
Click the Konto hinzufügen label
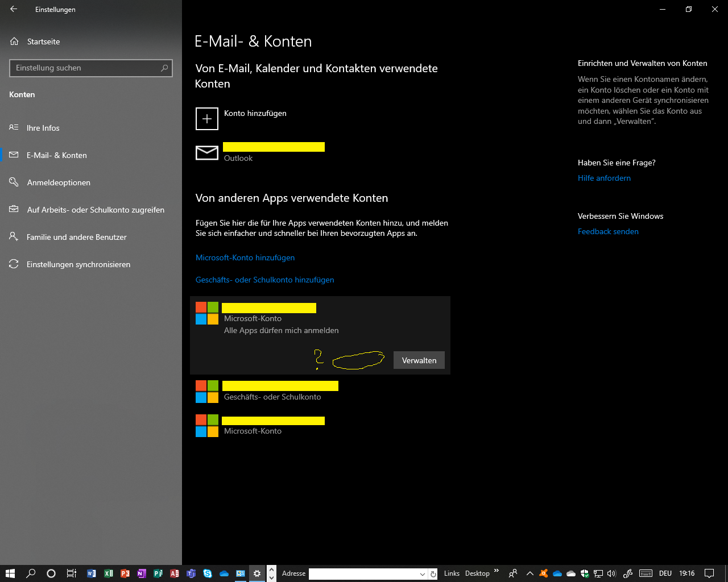255,113
